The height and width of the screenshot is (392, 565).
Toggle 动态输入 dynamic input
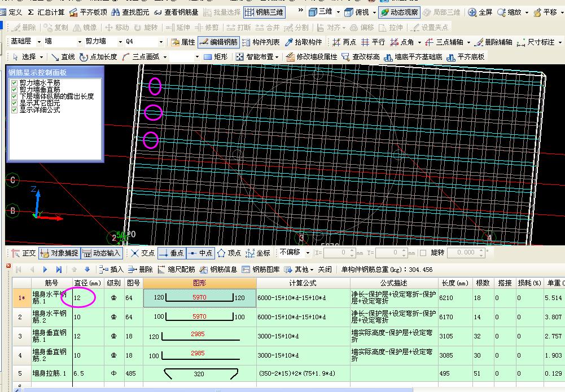[x=102, y=253]
